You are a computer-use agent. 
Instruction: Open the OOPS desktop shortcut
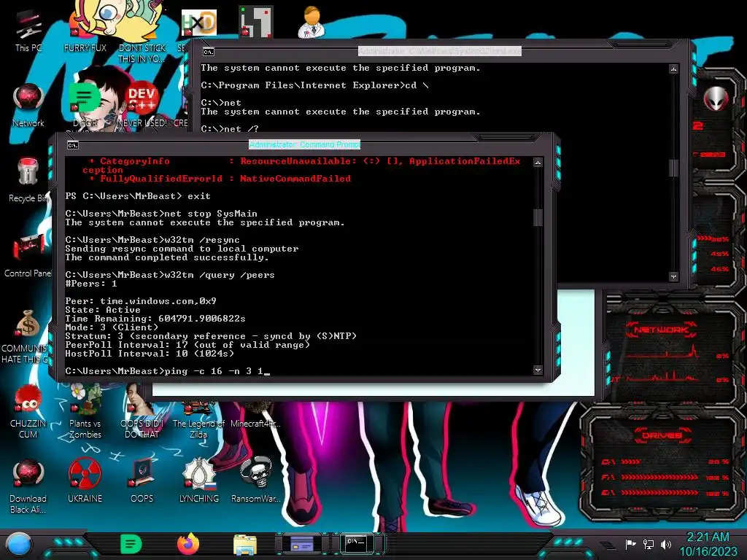point(142,481)
